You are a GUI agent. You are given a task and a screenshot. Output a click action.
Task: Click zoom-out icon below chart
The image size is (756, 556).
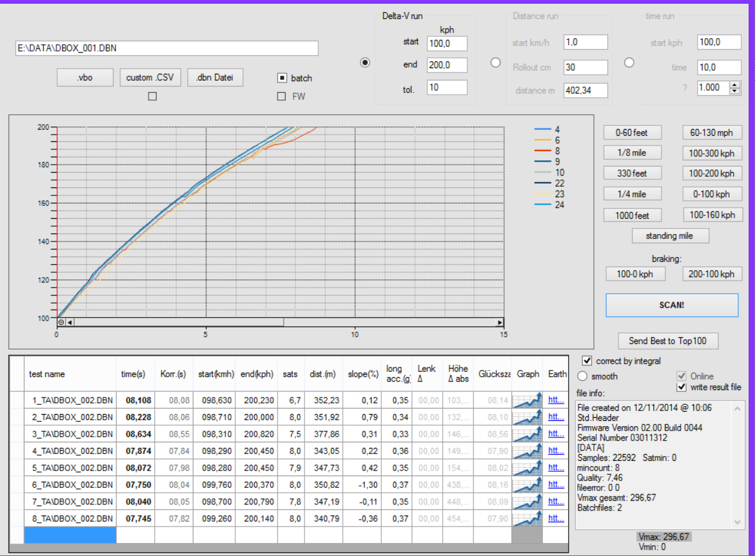pyautogui.click(x=61, y=322)
